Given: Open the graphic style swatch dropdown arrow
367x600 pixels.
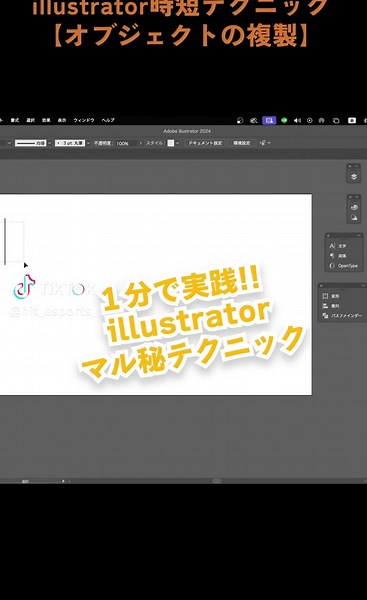Looking at the screenshot, I should (177, 143).
